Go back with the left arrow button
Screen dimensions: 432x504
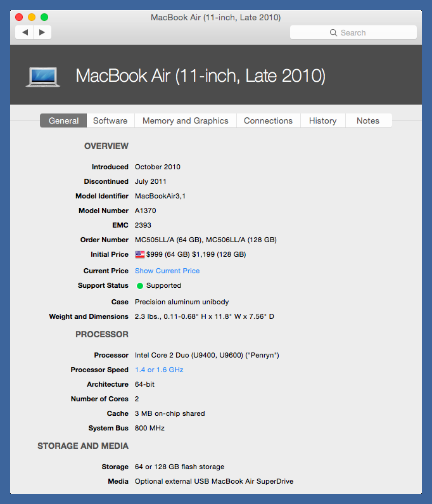(25, 32)
